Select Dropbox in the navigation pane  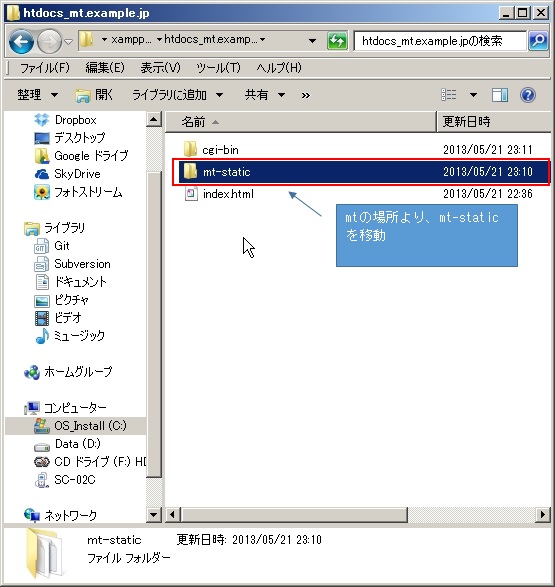click(x=65, y=120)
